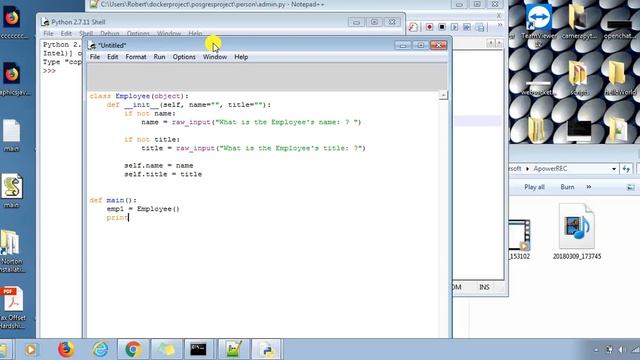Screen dimensions: 640x360
Task: Select the PDF document icon on desktop
Action: pos(13,308)
